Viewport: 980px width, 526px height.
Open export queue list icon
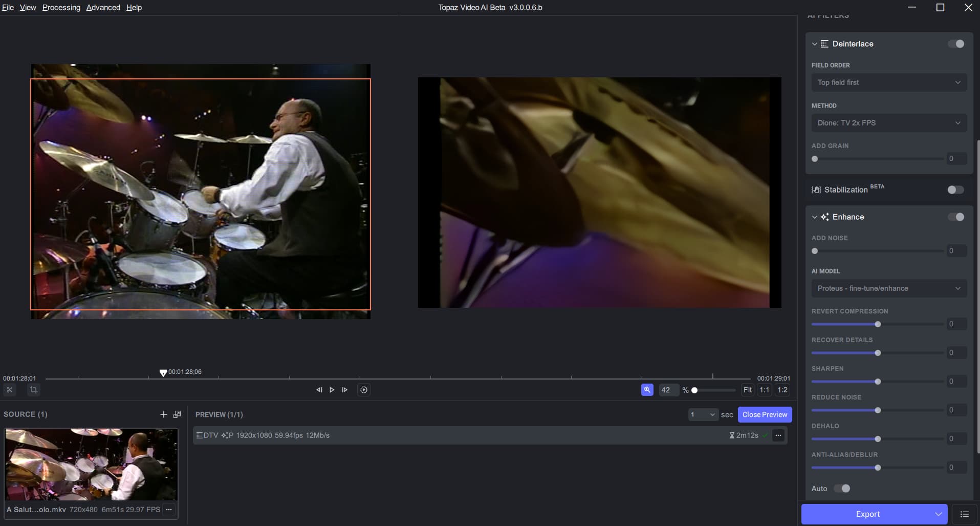[965, 514]
